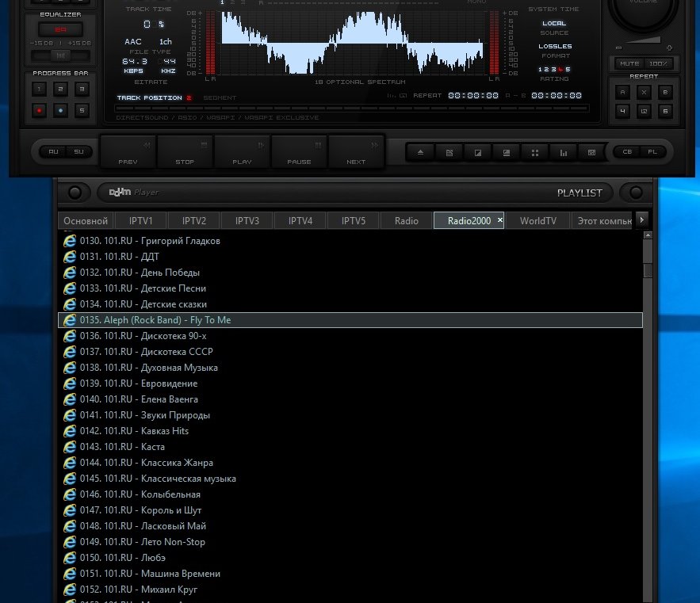Toggle the equalizer EQ button
This screenshot has height=603, width=700.
[61, 30]
